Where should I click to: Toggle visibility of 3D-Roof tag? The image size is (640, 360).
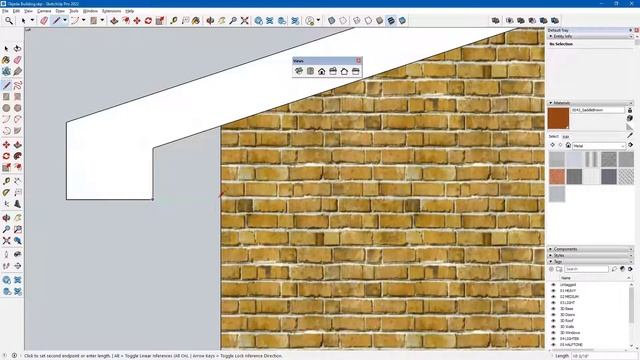pyautogui.click(x=553, y=321)
